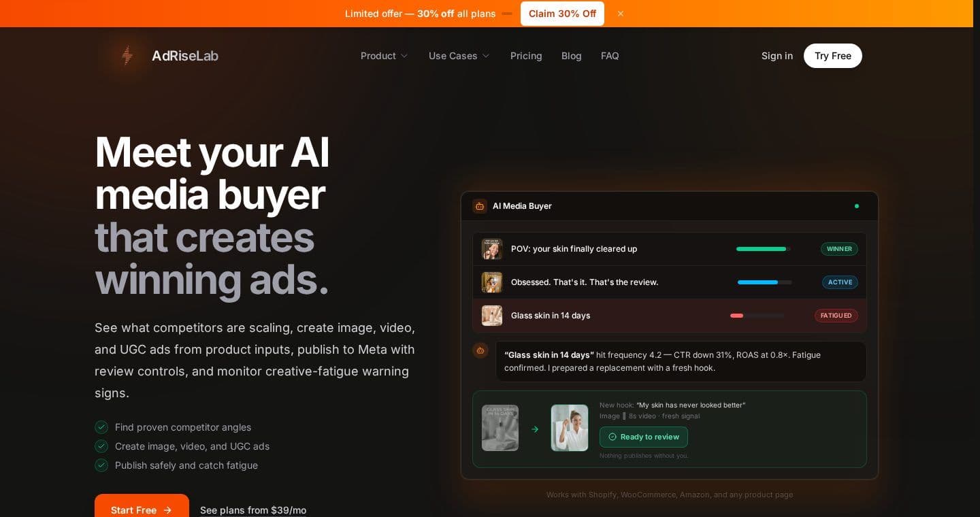The image size is (980, 517).
Task: Click thumbnail of POV: your skin finally cleared up ad
Action: point(492,249)
